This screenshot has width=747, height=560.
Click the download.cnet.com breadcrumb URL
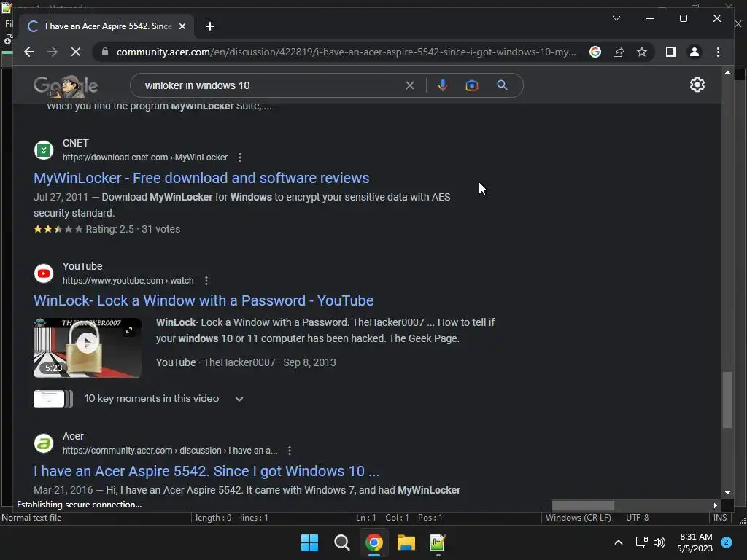coord(145,157)
